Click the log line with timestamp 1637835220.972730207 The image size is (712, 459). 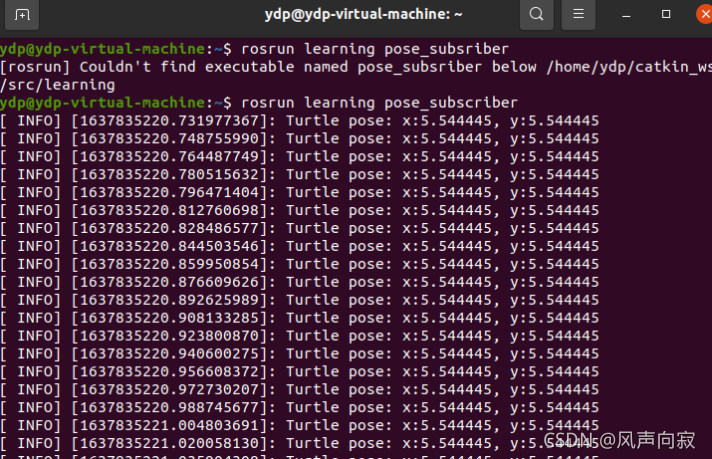point(300,390)
